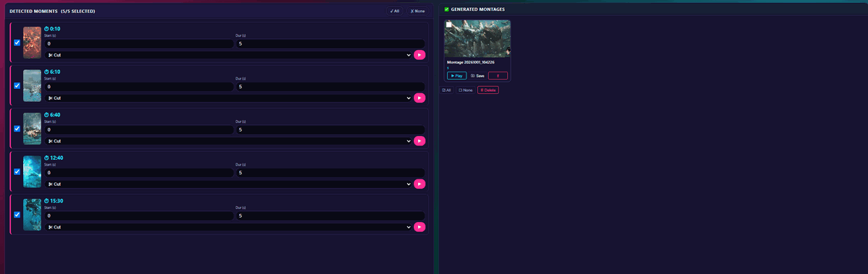Open the Cut transition dropdown for 6:10
The image size is (868, 274).
229,98
